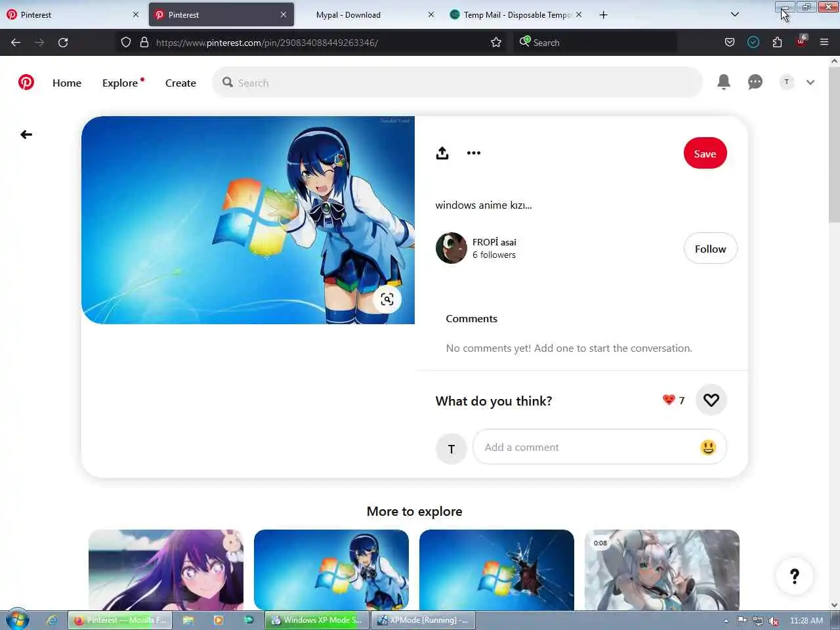The height and width of the screenshot is (630, 840).
Task: Open the browser hamburger menu
Action: [824, 43]
